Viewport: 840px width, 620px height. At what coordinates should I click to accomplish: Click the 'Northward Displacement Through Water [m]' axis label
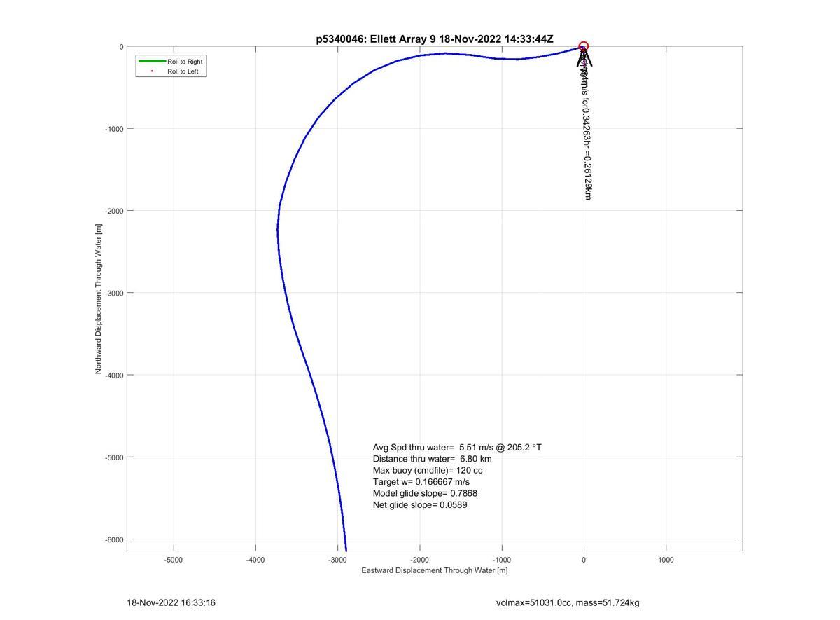[x=99, y=299]
